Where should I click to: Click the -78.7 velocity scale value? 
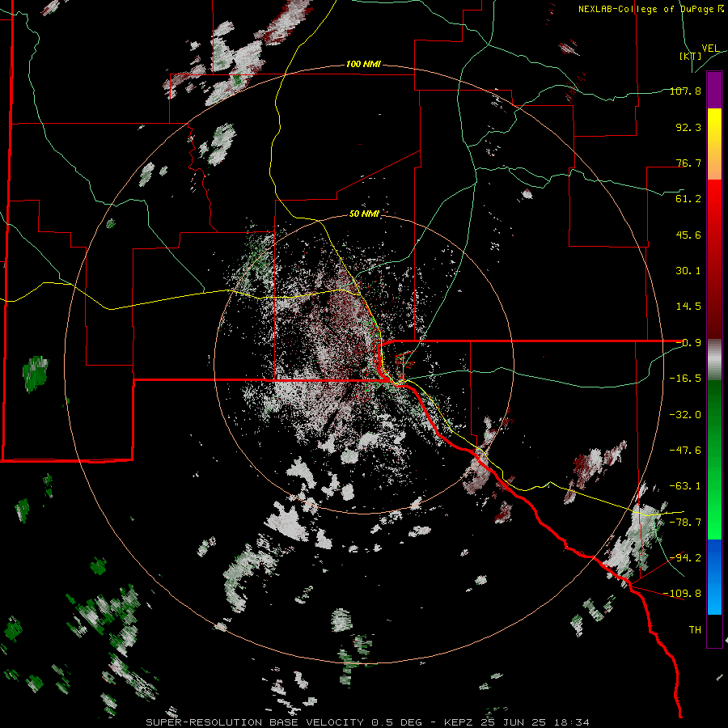[x=685, y=522]
